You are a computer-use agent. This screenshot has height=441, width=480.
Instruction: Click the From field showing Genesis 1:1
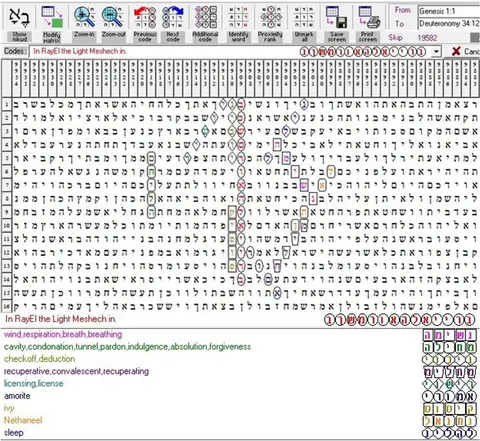click(449, 11)
